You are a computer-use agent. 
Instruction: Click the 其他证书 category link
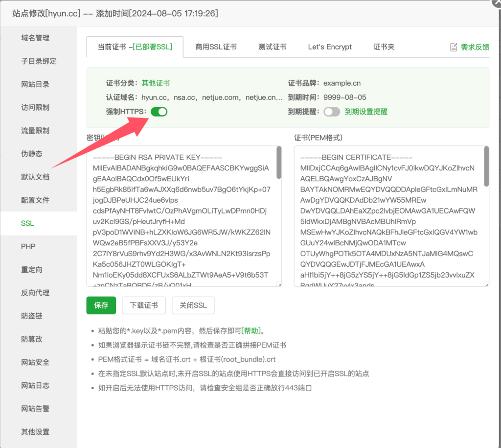point(156,83)
